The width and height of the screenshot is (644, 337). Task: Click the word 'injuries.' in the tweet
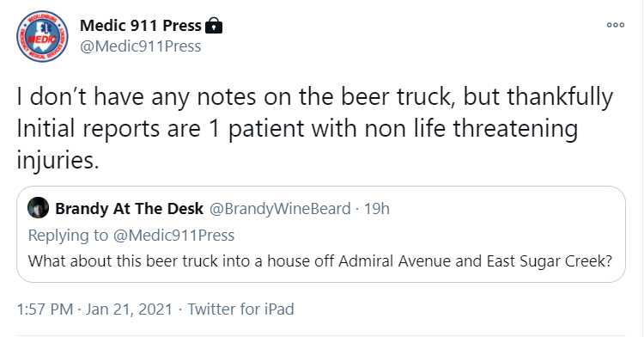[58, 161]
